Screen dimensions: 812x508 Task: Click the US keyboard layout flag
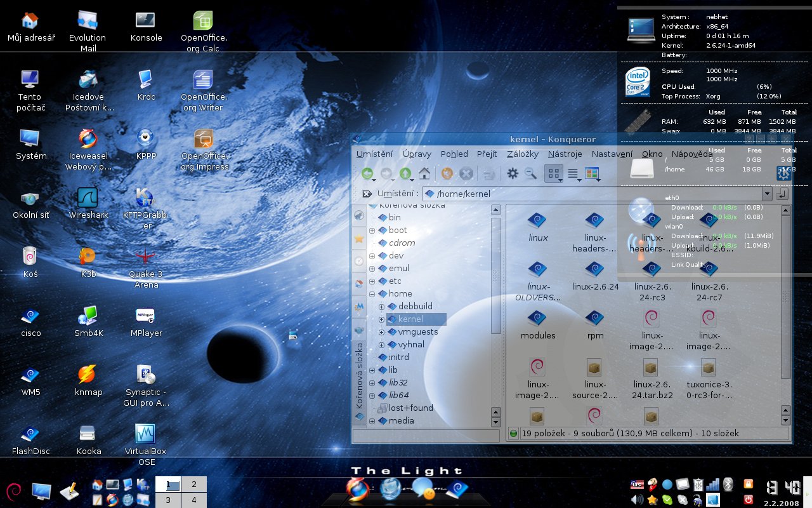637,485
